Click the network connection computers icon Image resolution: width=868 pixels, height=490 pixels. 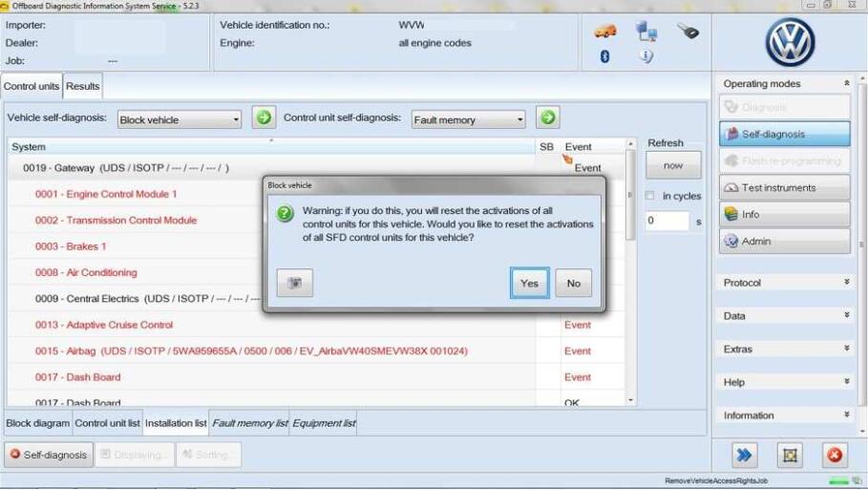click(646, 31)
